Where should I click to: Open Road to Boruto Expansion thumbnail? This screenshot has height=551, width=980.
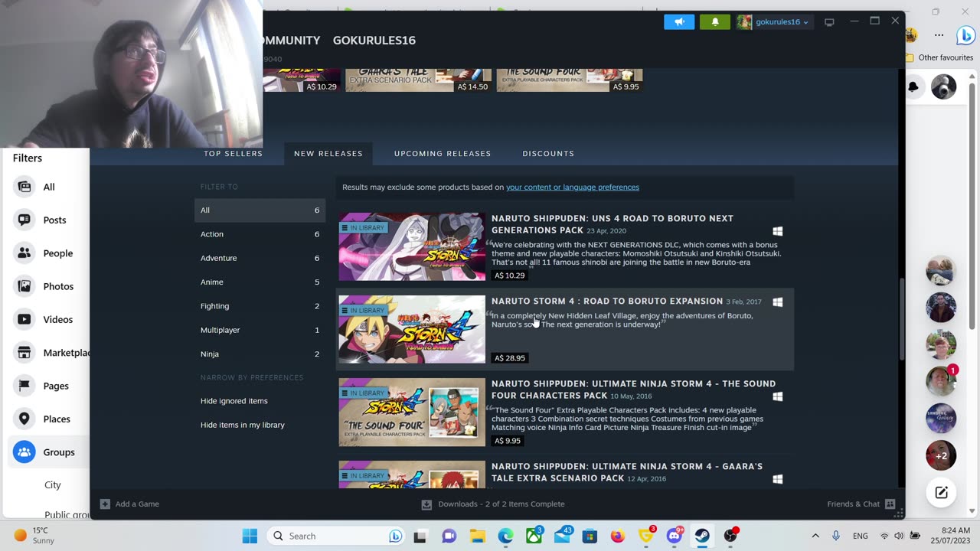[x=412, y=329]
